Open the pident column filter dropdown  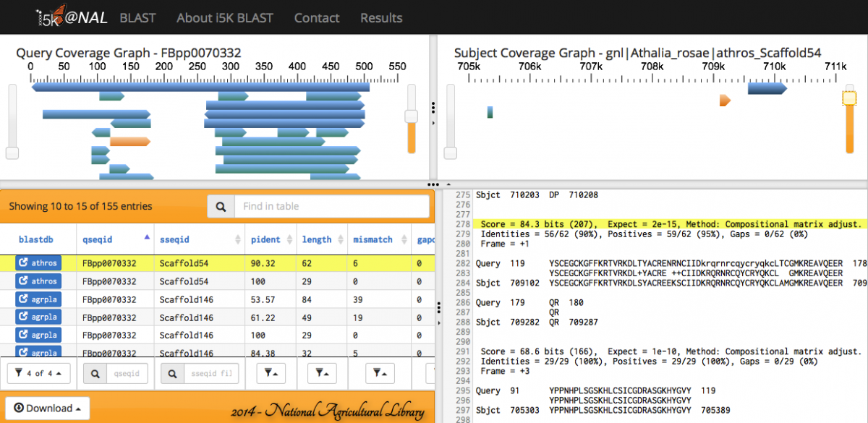[x=273, y=374]
